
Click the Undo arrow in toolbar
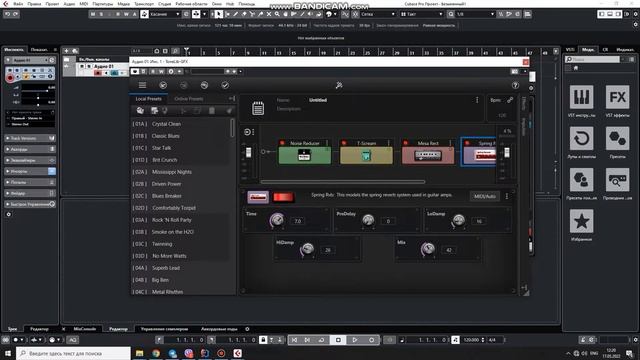click(7, 14)
